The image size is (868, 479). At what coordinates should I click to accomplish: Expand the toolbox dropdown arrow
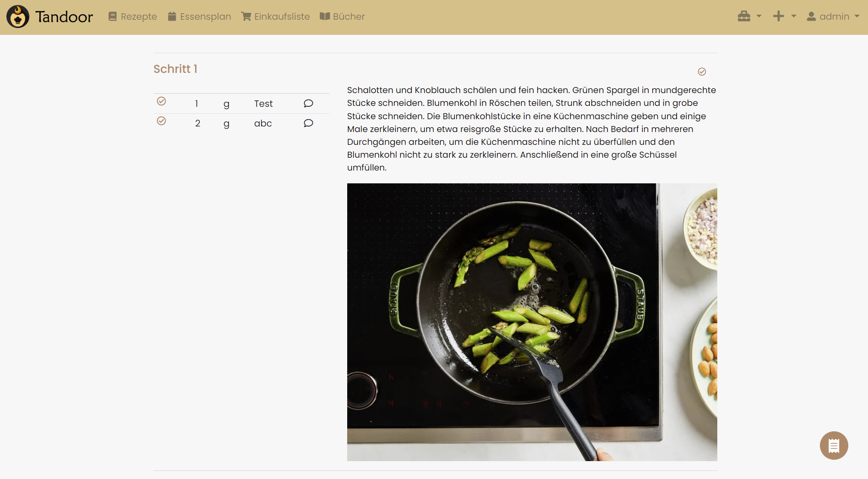(759, 17)
